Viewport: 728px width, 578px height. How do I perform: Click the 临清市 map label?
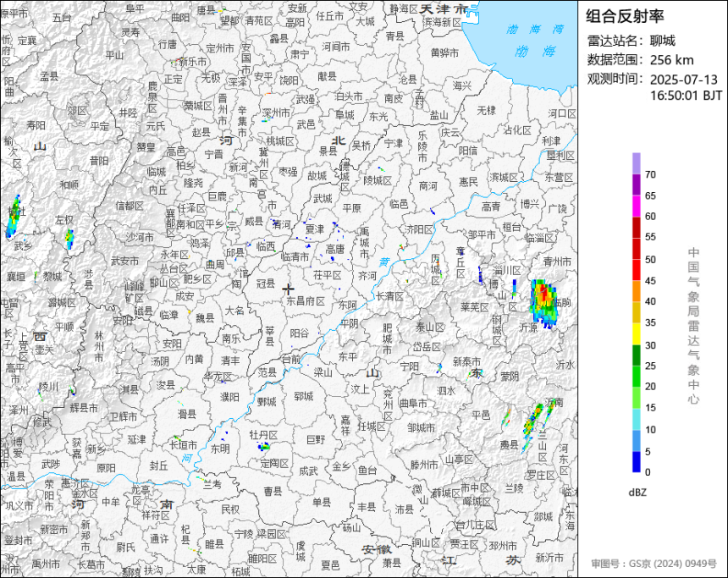pos(295,256)
